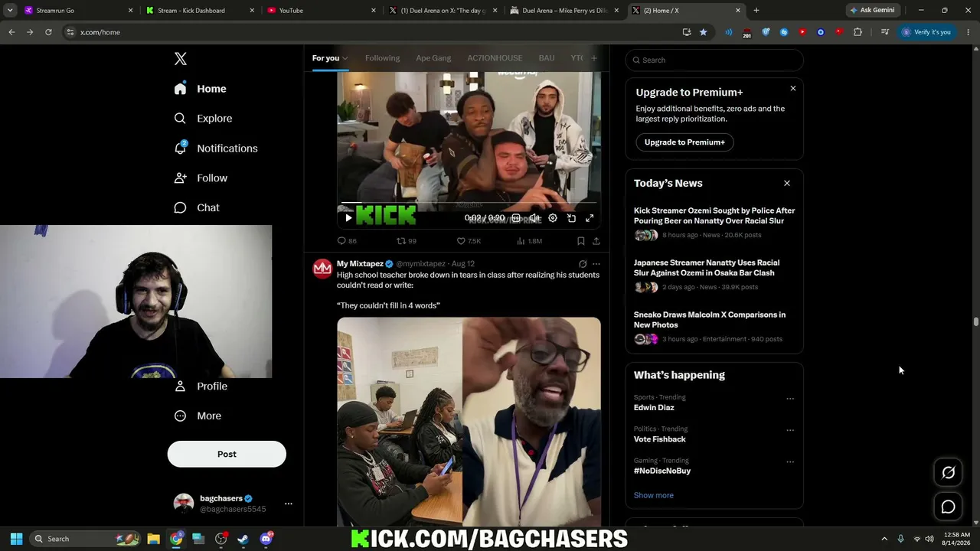
Task: Switch to the Ape Gang tab
Action: 433,58
